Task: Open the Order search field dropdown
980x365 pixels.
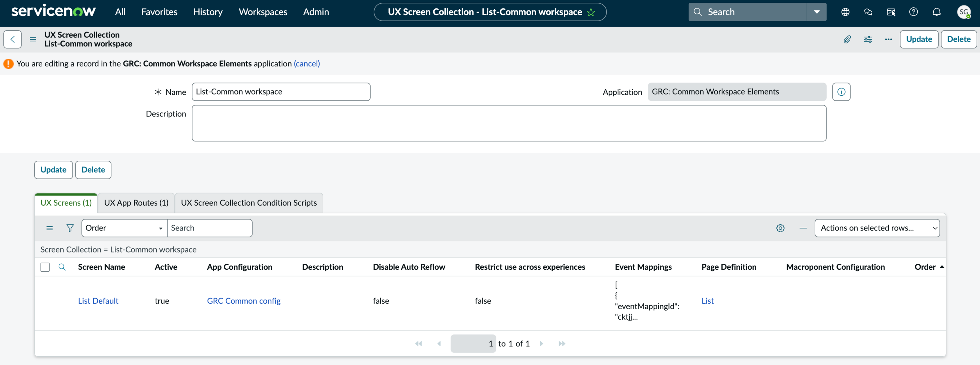Action: tap(124, 228)
